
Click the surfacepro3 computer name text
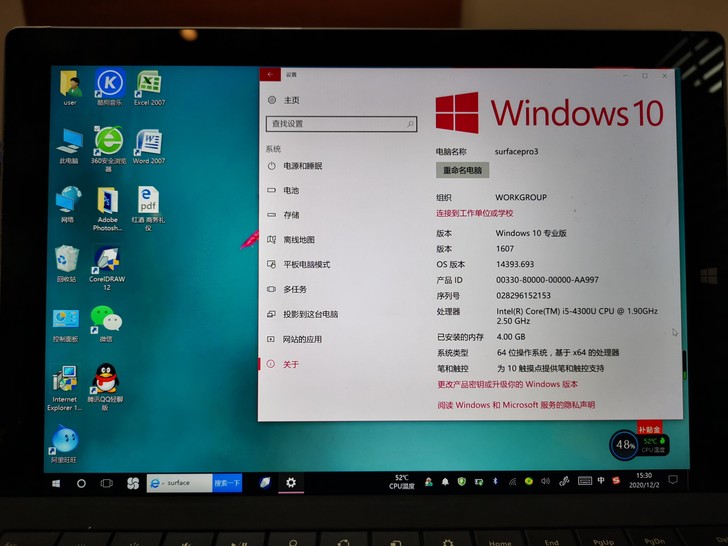(x=516, y=151)
